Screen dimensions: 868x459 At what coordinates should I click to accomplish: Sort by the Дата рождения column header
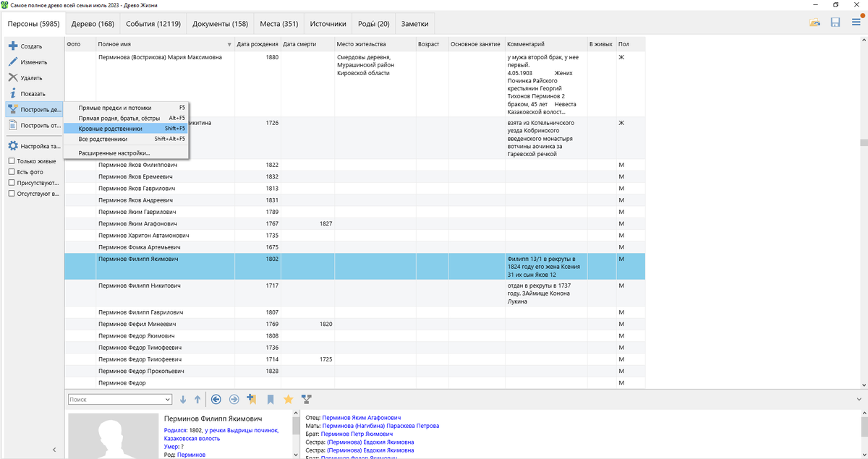(258, 44)
